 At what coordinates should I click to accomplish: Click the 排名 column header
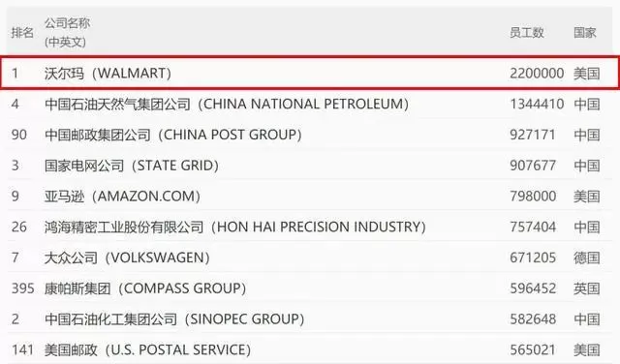pos(22,32)
